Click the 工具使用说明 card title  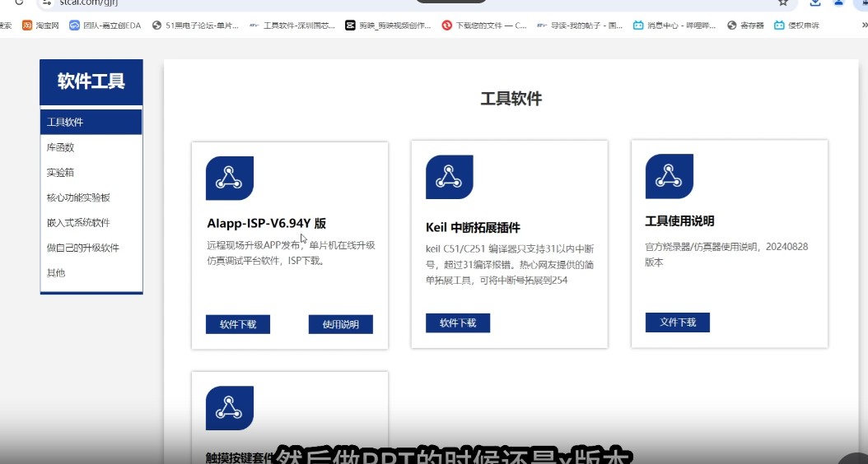[679, 221]
